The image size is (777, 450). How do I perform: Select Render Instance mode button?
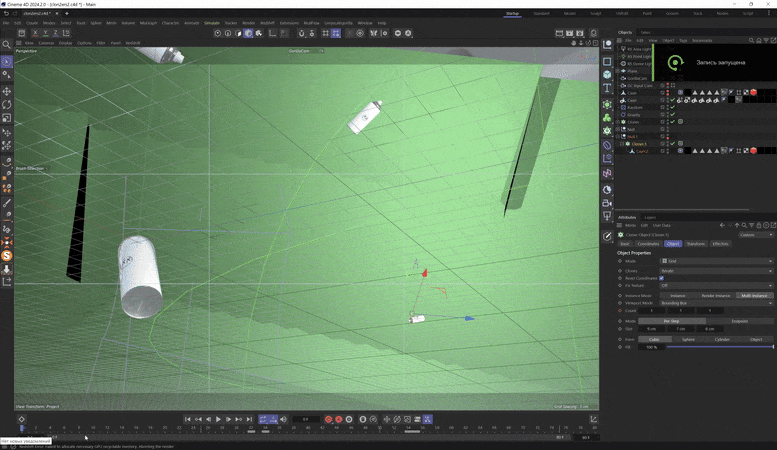(716, 295)
